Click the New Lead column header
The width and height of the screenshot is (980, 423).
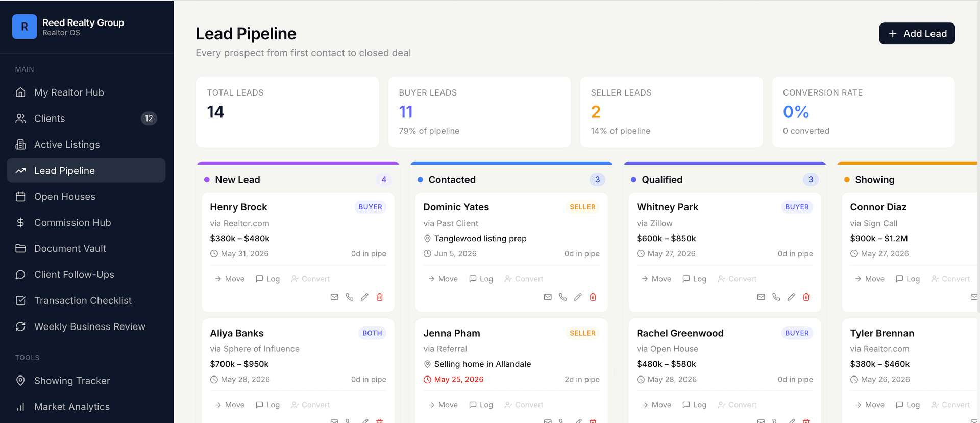(x=298, y=180)
